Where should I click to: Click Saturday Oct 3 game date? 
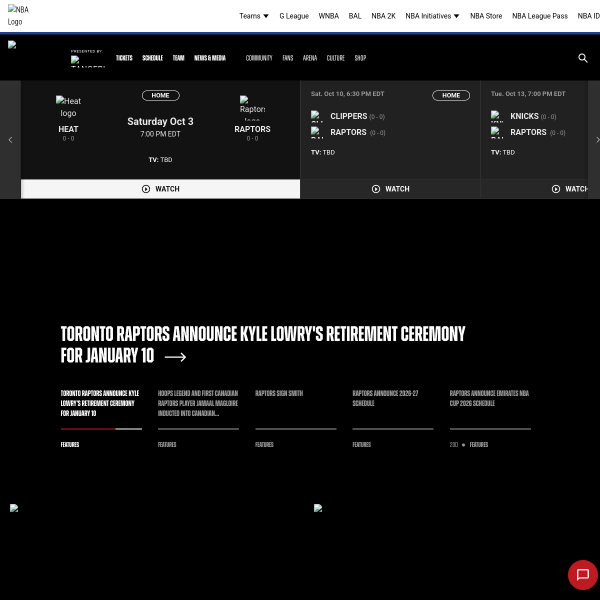tap(160, 122)
